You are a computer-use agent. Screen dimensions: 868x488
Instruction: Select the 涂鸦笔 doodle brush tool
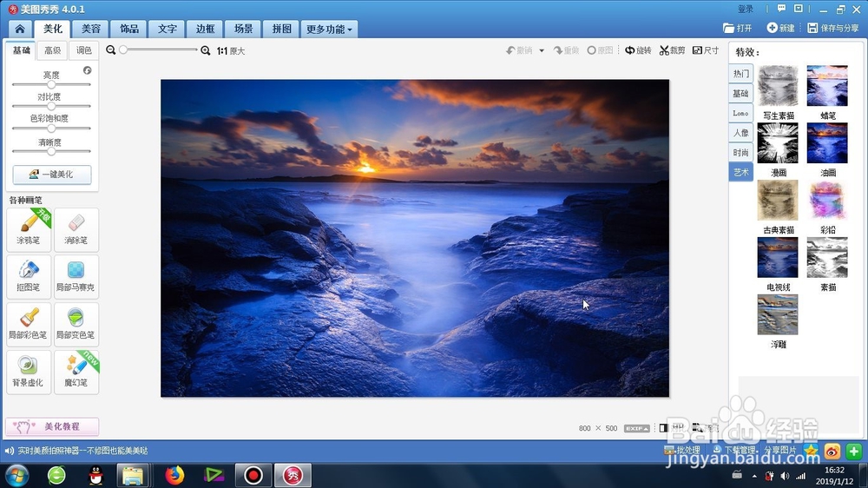click(29, 228)
